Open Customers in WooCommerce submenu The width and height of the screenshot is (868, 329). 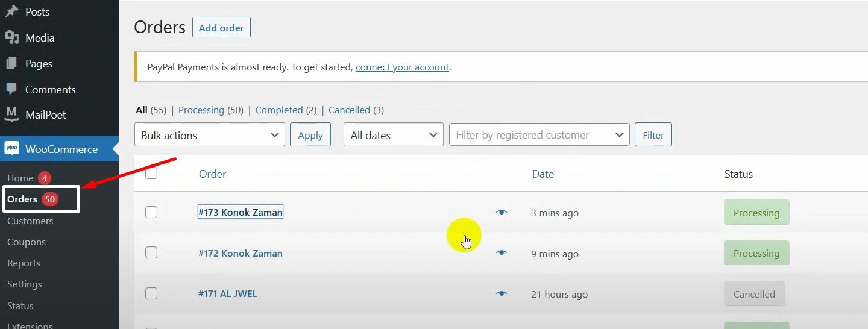pyautogui.click(x=30, y=221)
